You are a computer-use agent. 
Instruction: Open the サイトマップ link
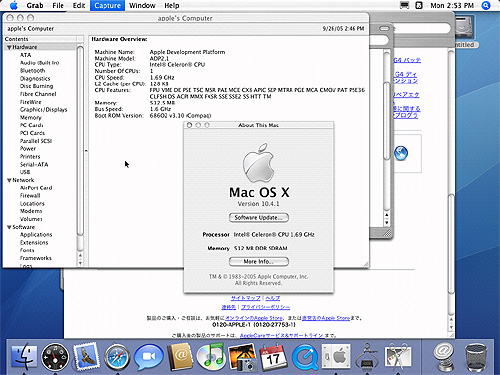[245, 298]
